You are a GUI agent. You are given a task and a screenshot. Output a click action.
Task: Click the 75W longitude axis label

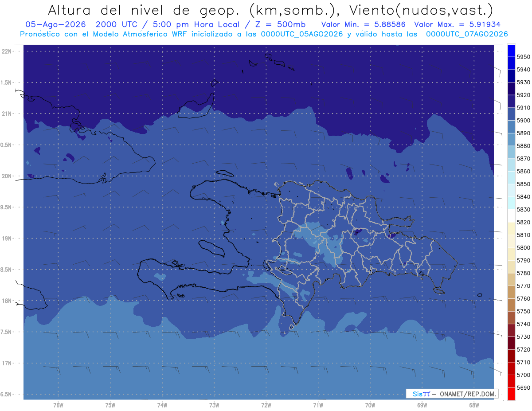click(110, 405)
